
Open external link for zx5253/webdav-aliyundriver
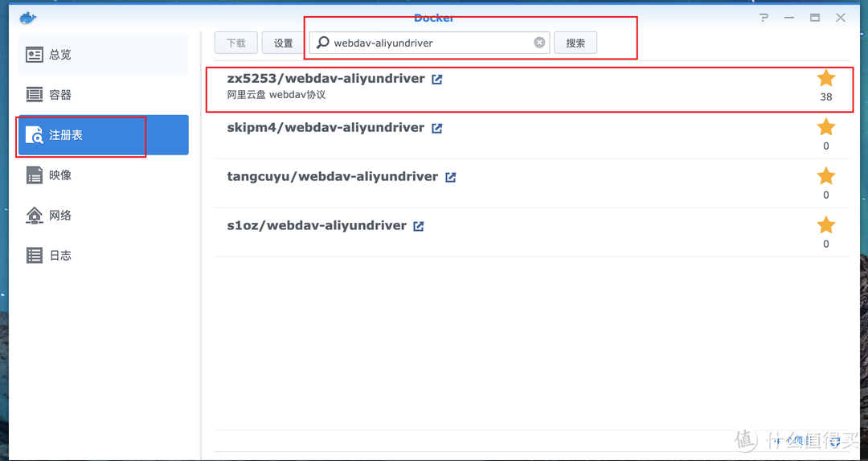tap(436, 79)
